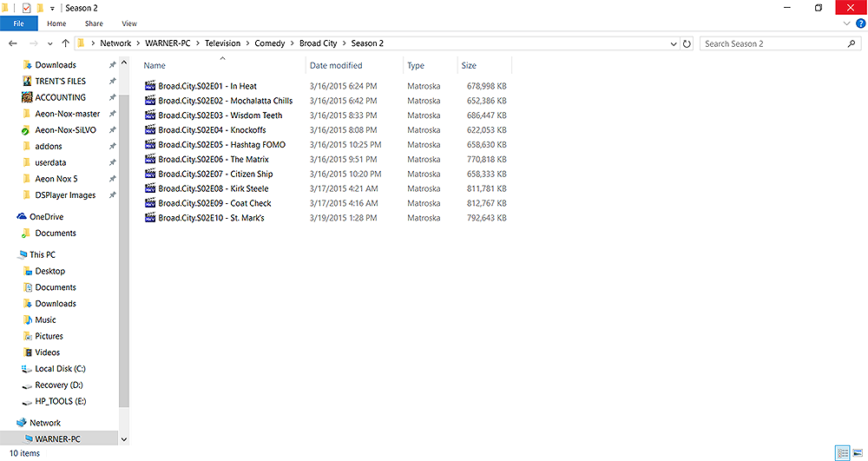Open ACCOUNTING folder in the sidebar
The width and height of the screenshot is (868, 461).
61,97
